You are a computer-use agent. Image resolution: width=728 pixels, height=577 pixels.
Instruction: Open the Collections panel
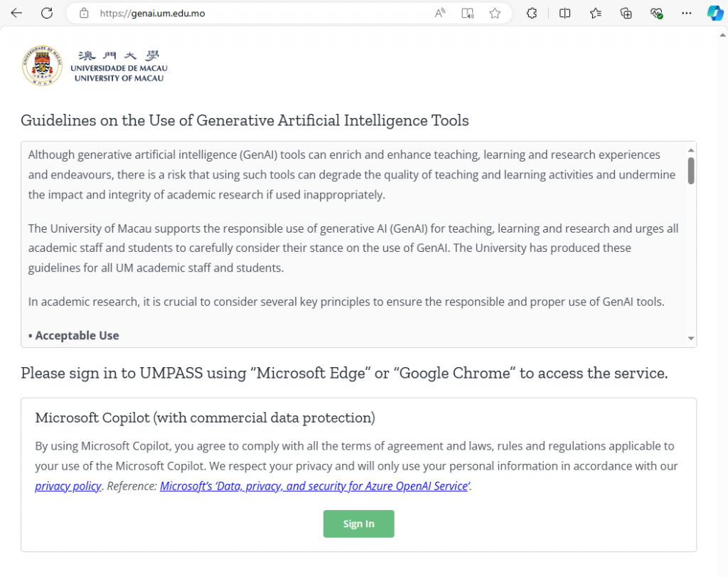[x=626, y=13]
